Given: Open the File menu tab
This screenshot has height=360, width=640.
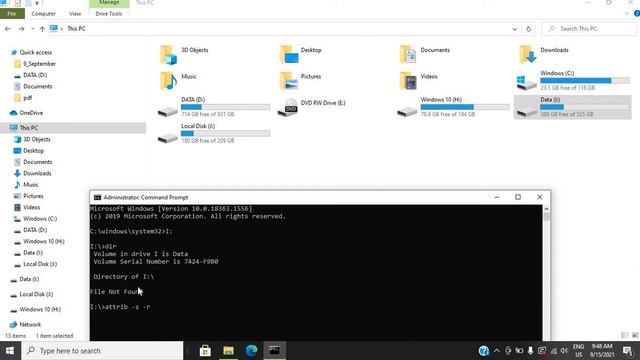Looking at the screenshot, I should click(x=12, y=13).
